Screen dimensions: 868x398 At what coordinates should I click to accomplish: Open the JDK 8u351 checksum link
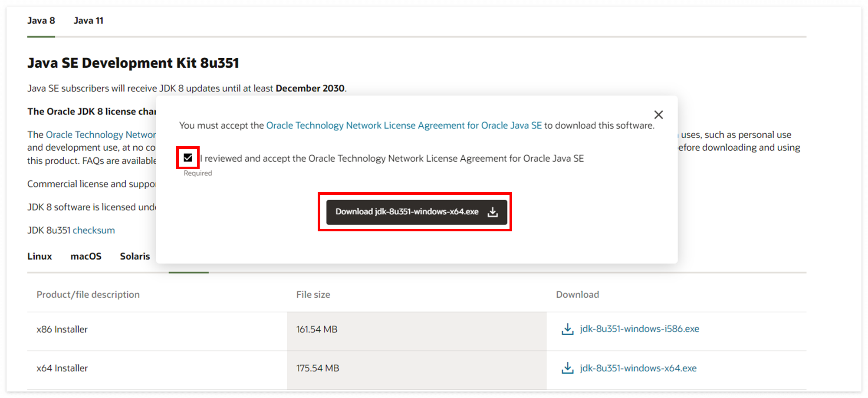94,230
